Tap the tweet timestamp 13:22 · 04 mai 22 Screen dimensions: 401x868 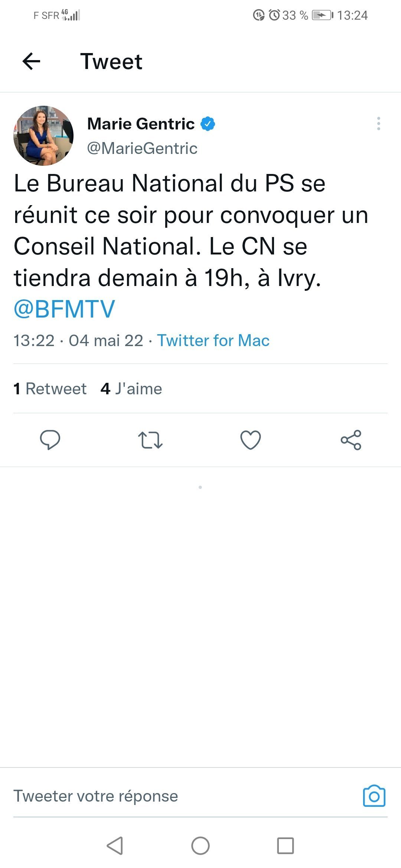pyautogui.click(x=78, y=341)
